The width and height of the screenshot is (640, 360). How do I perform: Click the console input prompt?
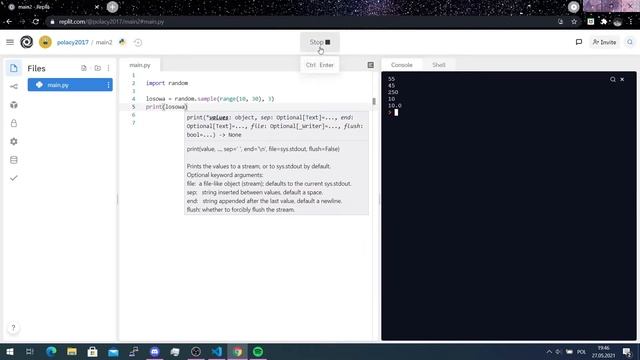tap(396, 112)
